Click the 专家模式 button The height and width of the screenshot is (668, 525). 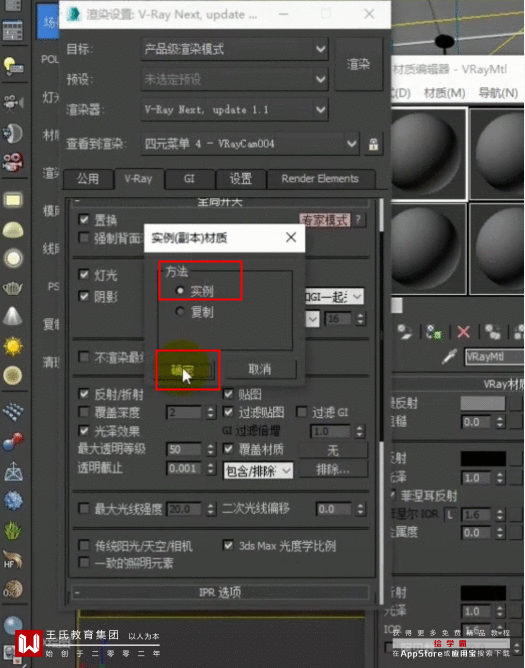[325, 220]
